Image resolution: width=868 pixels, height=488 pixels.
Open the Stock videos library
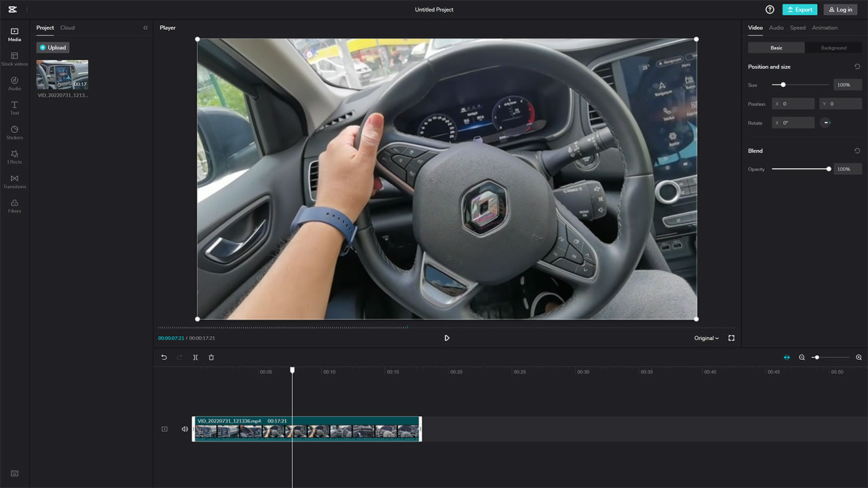[14, 59]
